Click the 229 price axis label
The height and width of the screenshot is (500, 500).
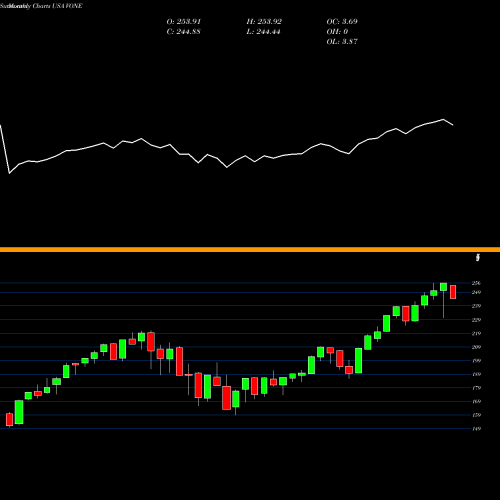(x=476, y=320)
